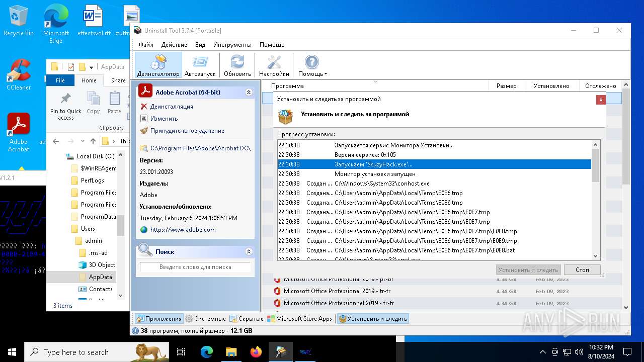
Task: Click the Home tab in File Explorer
Action: (x=89, y=80)
